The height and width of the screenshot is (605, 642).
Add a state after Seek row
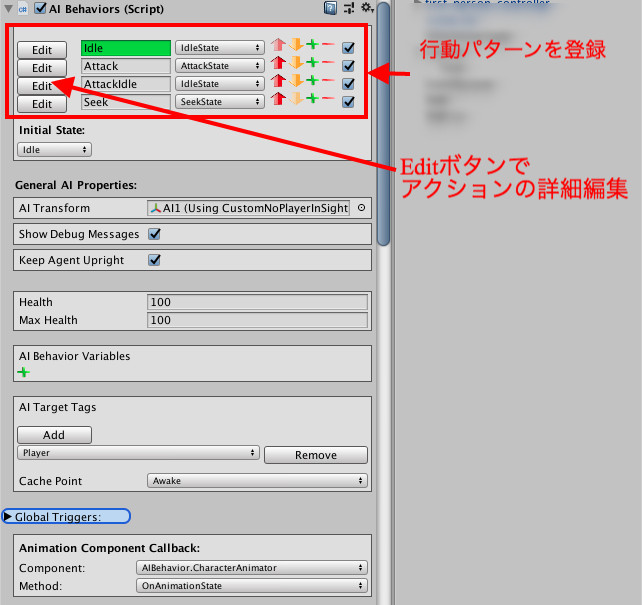pos(312,98)
